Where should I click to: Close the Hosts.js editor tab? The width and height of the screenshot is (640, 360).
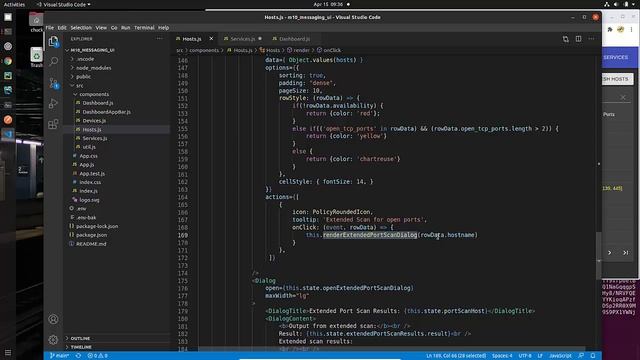(211, 39)
